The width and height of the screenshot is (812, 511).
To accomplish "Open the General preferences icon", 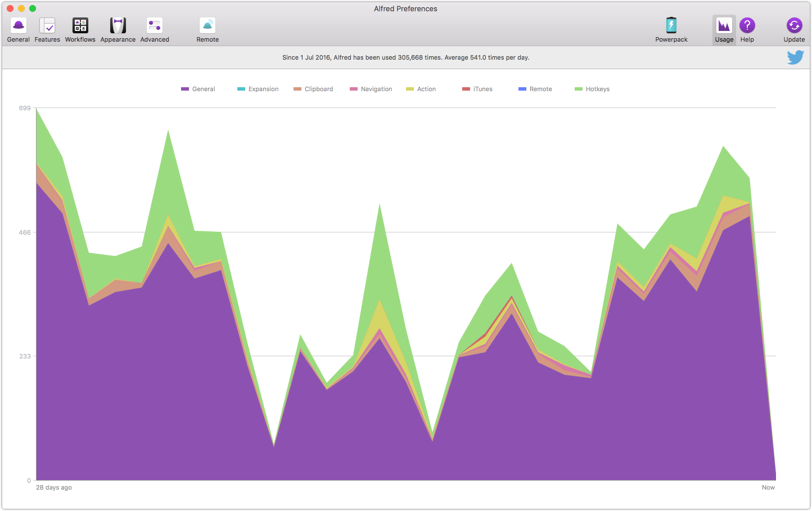I will 19,25.
